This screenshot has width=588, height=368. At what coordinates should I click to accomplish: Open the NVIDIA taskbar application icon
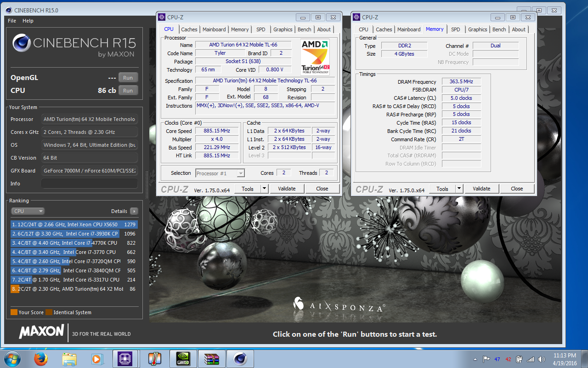tap(183, 358)
